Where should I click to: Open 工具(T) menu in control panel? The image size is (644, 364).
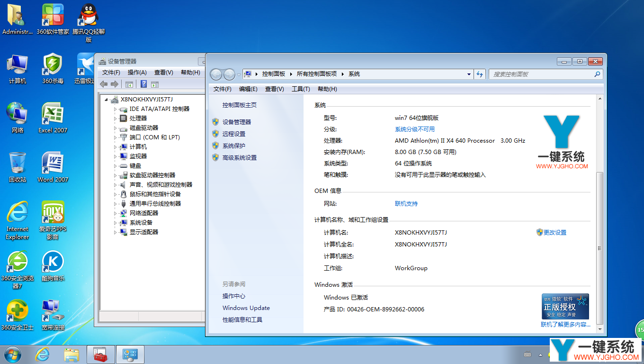[301, 89]
